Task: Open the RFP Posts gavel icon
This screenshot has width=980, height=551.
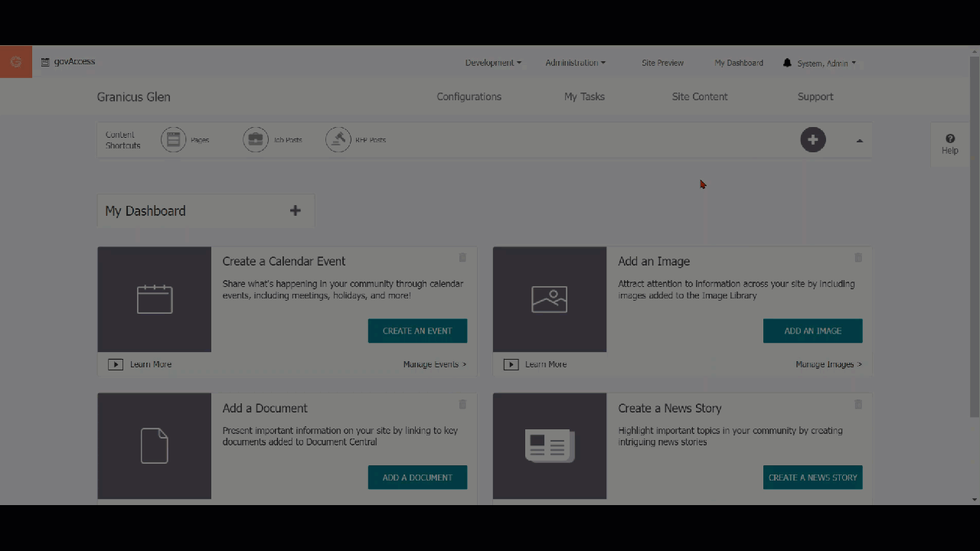Action: pyautogui.click(x=338, y=140)
